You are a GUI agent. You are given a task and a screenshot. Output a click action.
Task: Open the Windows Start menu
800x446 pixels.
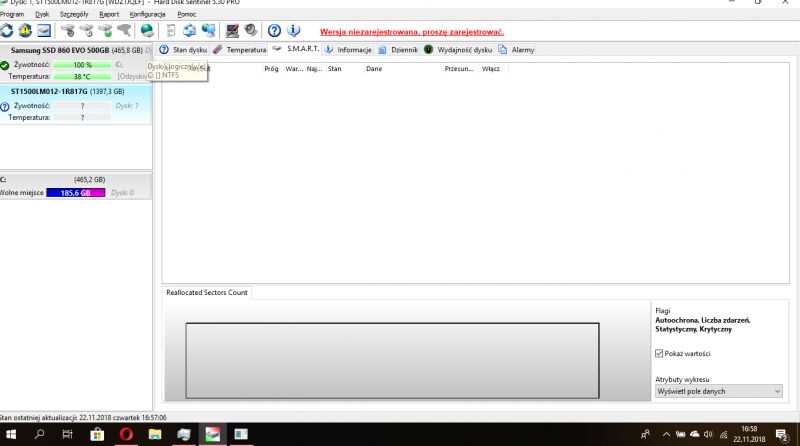pos(11,434)
